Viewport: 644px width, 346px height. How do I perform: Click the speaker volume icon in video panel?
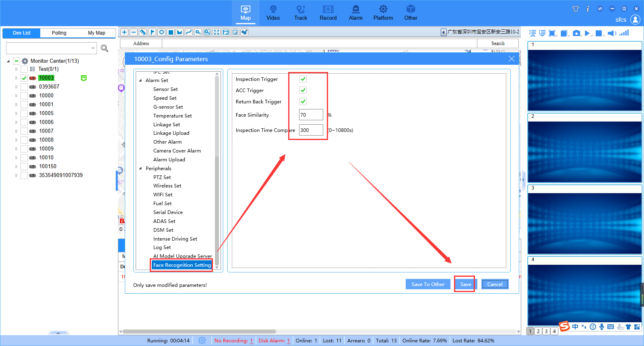[x=612, y=33]
